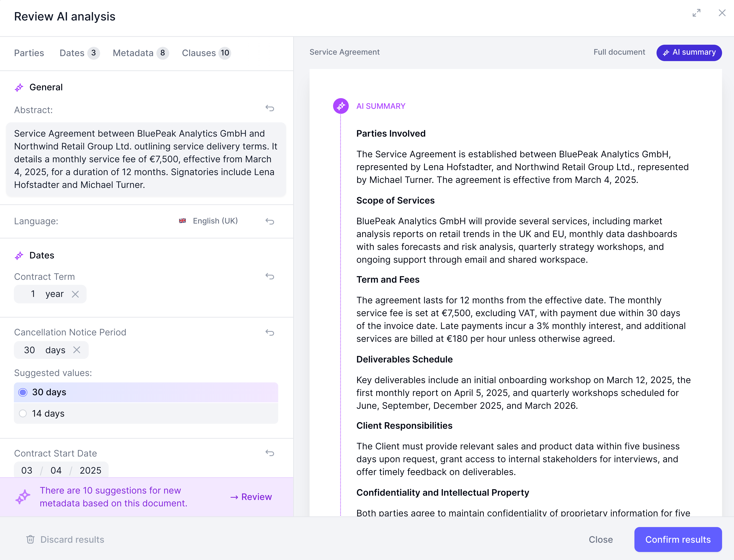Undo the Contract Start Date change
This screenshot has height=560, width=734.
tap(269, 453)
